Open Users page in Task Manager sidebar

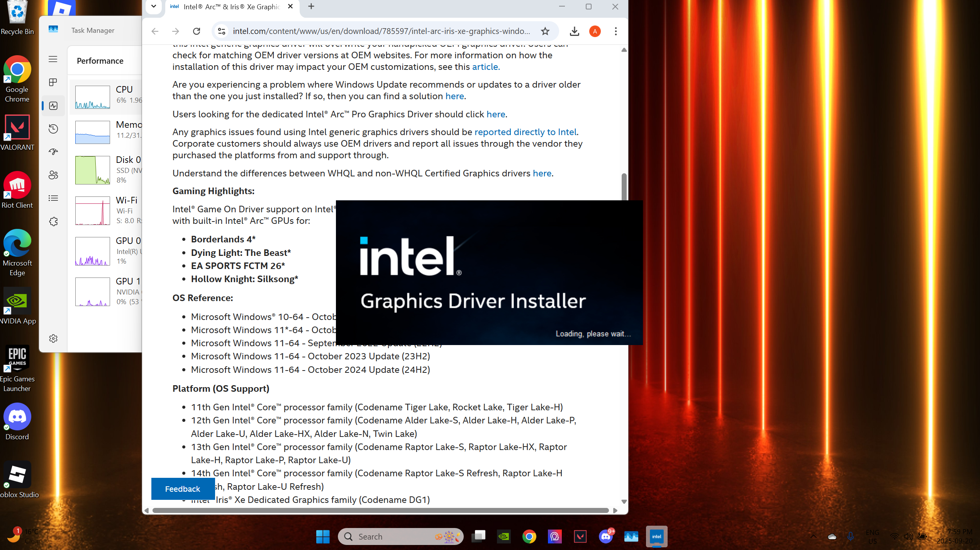[x=53, y=175]
